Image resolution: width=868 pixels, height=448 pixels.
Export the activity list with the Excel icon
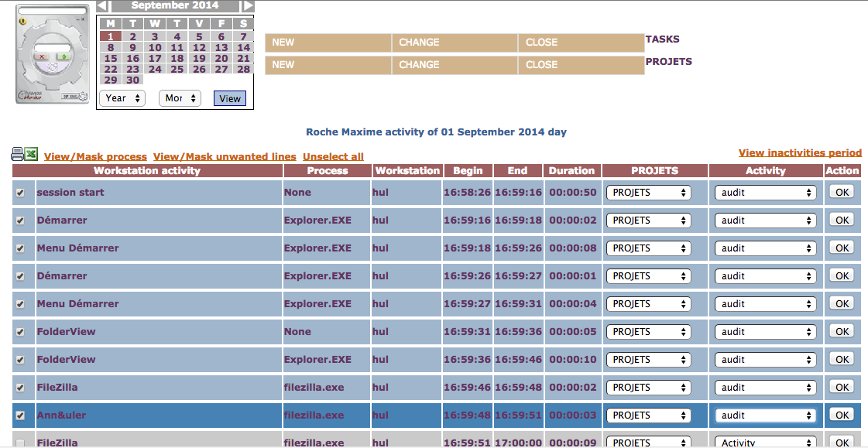coord(32,154)
